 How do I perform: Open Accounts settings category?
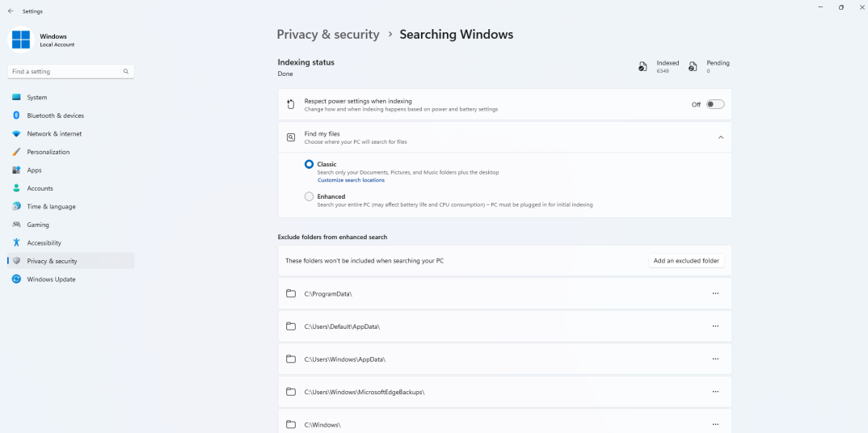click(x=71, y=188)
